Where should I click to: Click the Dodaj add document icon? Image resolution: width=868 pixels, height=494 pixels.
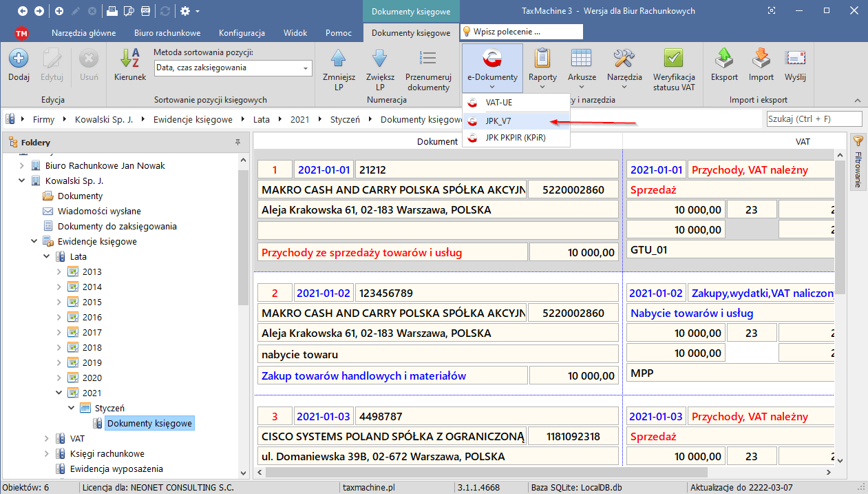[x=19, y=59]
